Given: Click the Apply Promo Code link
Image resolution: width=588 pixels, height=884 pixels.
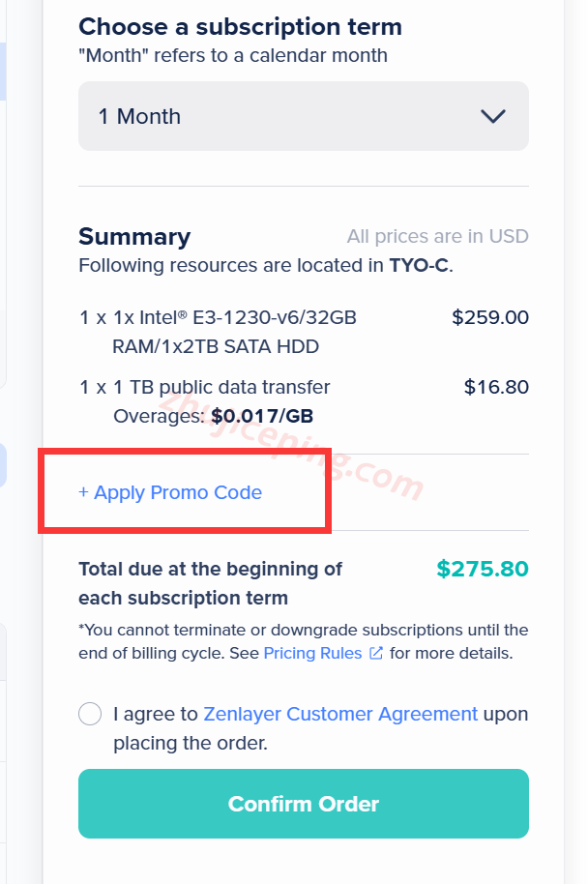Looking at the screenshot, I should pyautogui.click(x=170, y=492).
